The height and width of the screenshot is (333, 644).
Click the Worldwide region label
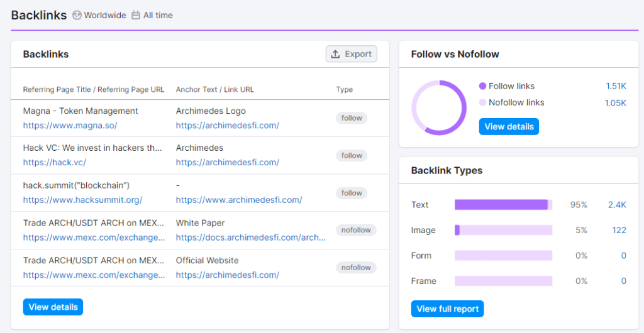pyautogui.click(x=105, y=15)
